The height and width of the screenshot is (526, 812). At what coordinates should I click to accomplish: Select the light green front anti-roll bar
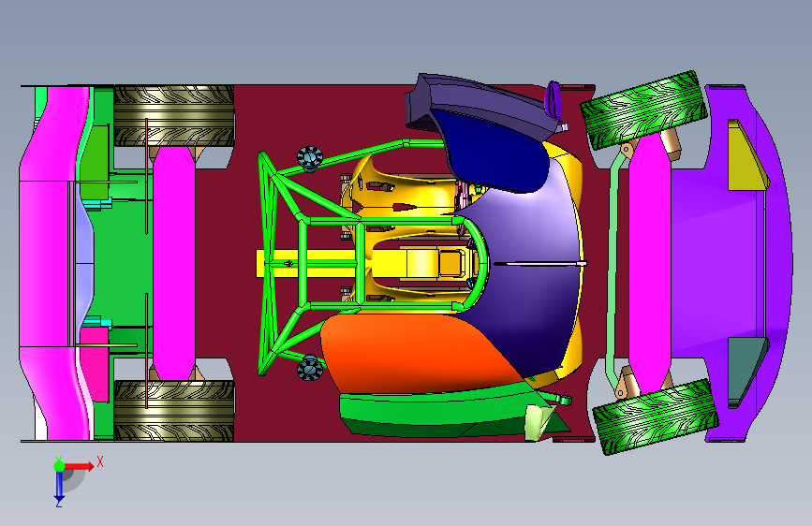613,270
